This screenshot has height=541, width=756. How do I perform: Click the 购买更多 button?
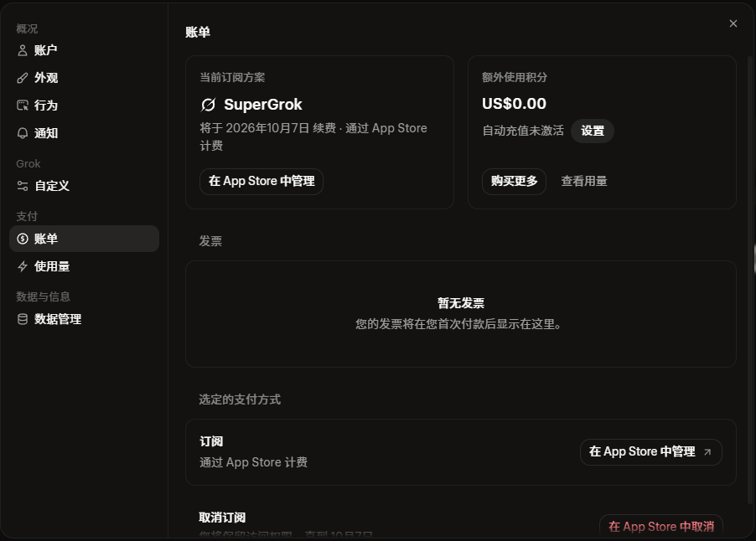coord(514,182)
